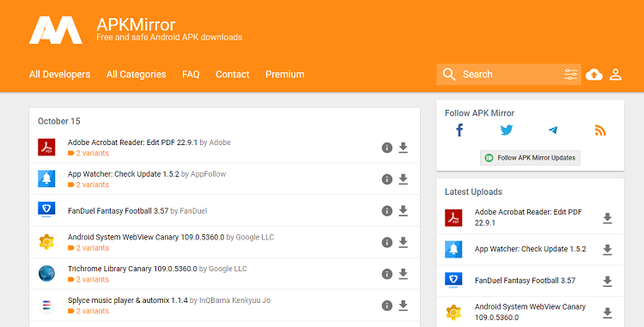Show info for FanDuel Fantasy Football row

387,211
